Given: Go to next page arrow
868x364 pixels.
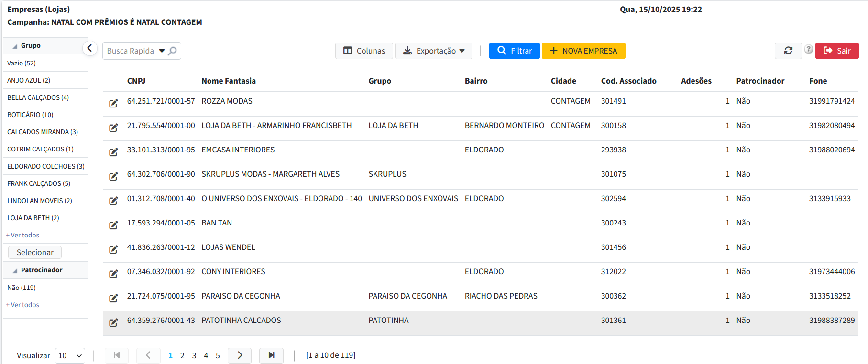Looking at the screenshot, I should [240, 355].
